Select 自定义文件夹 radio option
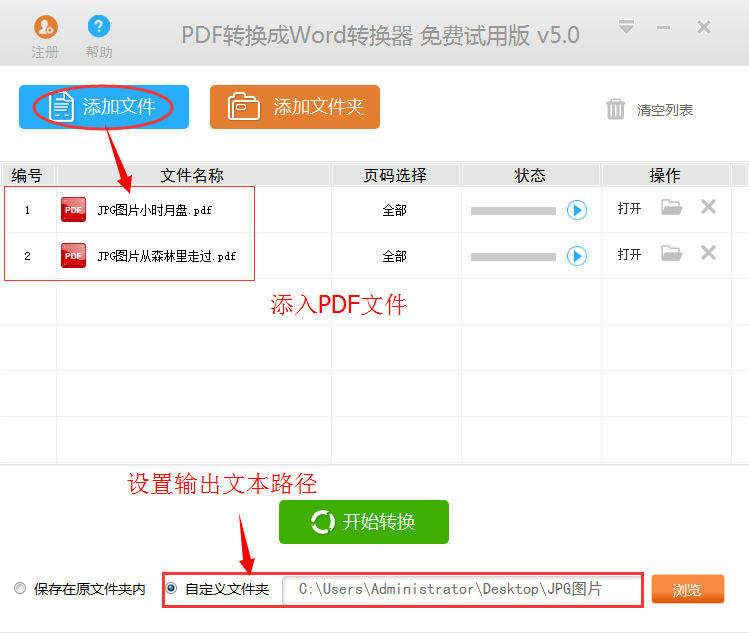749x633 pixels. (x=171, y=588)
